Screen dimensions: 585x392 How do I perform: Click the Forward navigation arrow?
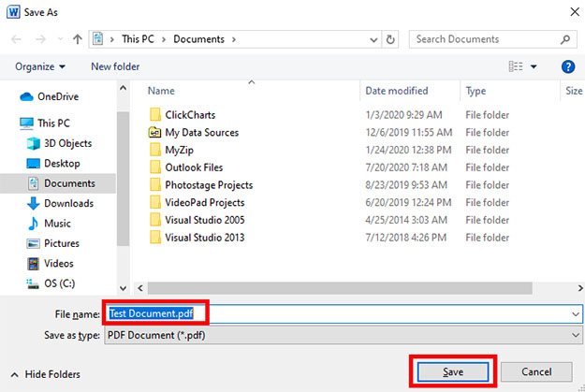pos(40,39)
